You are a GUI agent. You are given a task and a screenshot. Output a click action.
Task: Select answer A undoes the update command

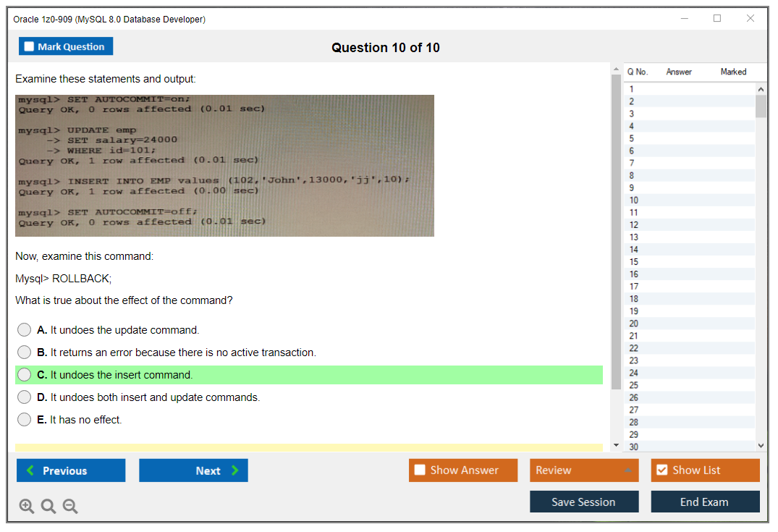25,330
